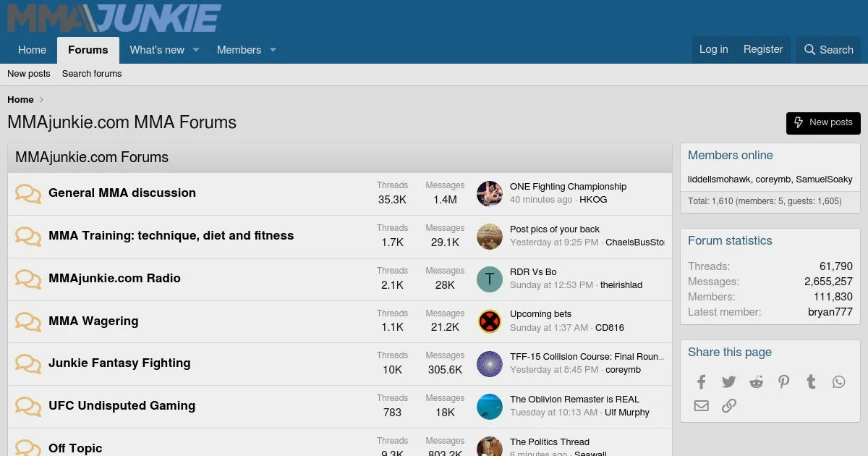Go to the Home tab
Screen dimensions: 868x456
click(x=32, y=50)
